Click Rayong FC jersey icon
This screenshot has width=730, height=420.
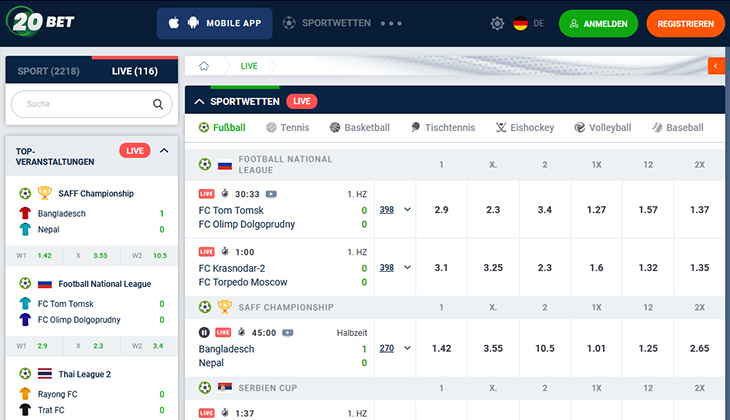25,394
